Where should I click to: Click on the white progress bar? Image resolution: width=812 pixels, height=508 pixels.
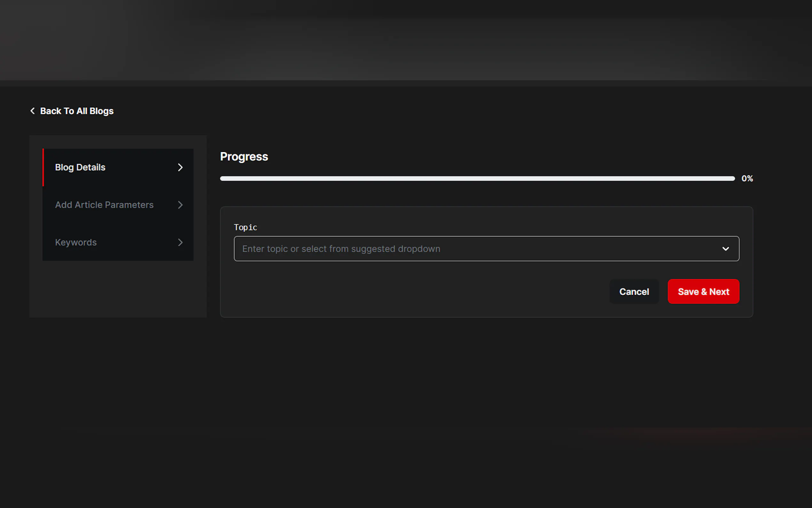[x=477, y=179]
